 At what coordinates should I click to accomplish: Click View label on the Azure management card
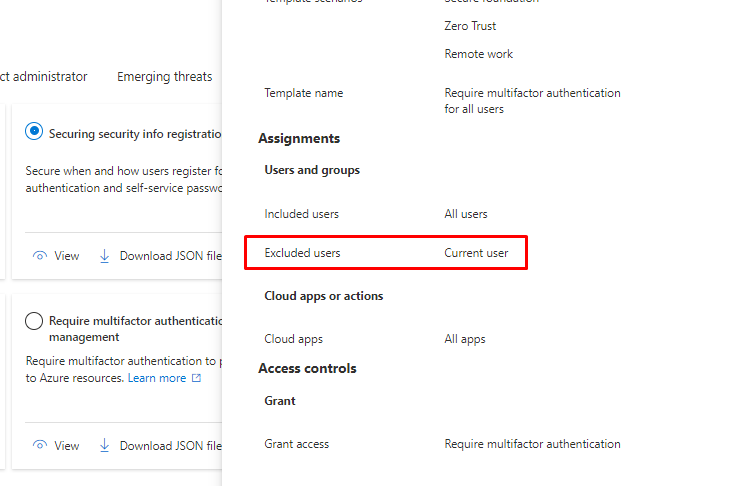coord(67,445)
